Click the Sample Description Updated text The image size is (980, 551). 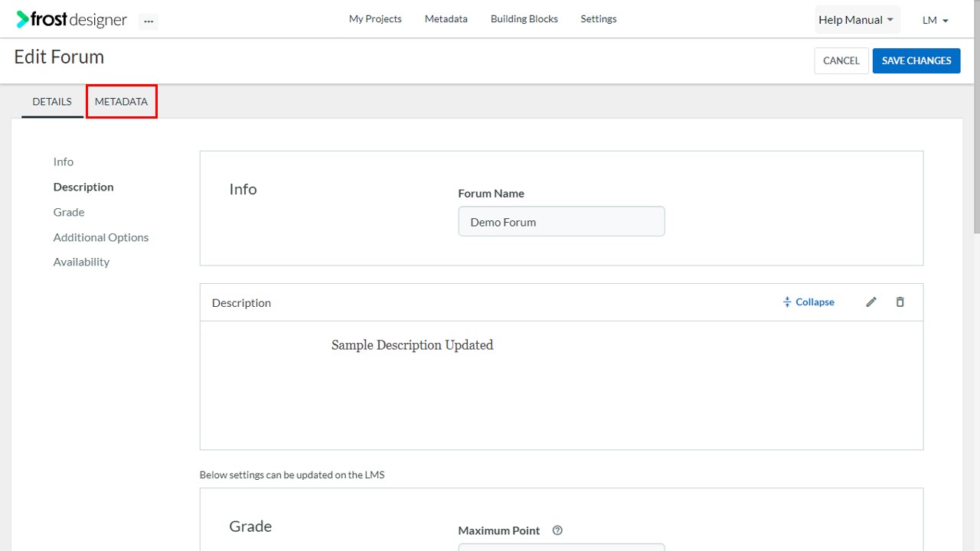point(412,345)
